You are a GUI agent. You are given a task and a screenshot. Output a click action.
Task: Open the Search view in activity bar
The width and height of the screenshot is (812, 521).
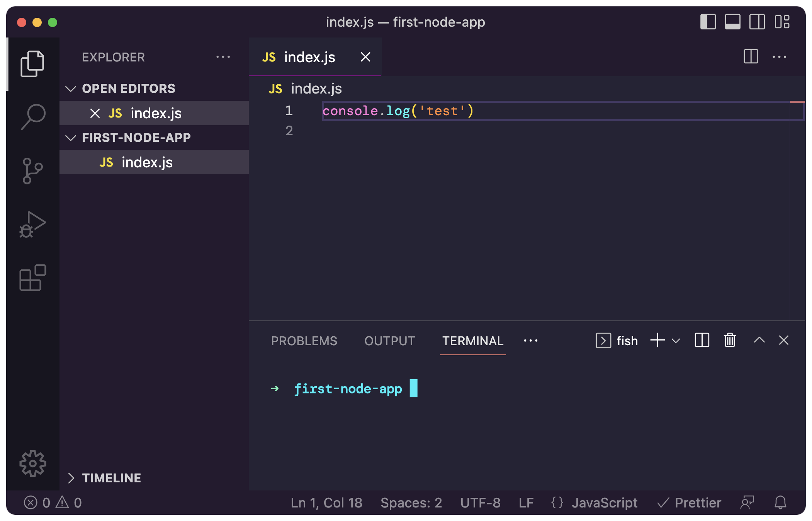(x=33, y=117)
